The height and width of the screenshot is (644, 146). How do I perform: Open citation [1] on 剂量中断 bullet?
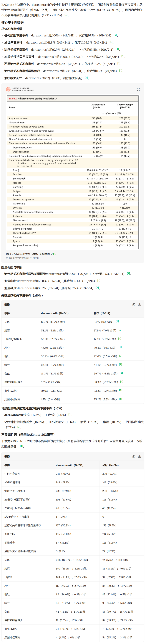point(99,281)
